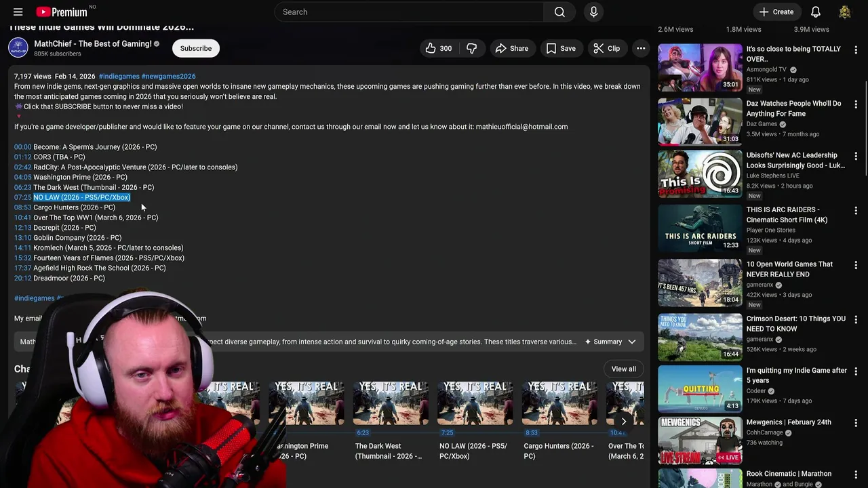
Task: Open MathChief channel name link
Action: point(93,44)
